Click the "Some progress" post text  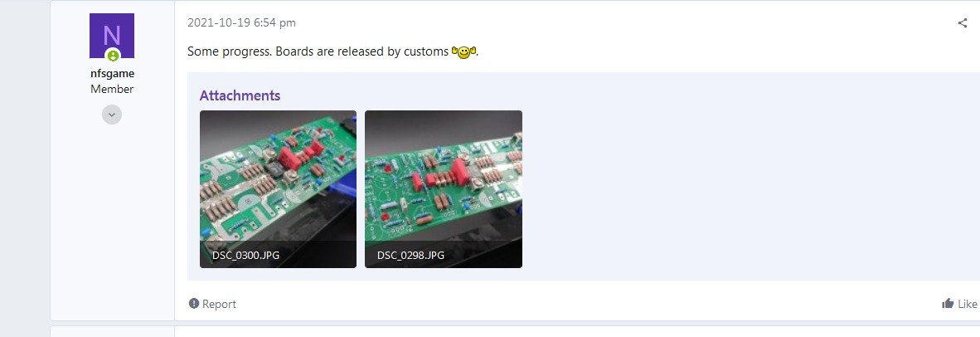[x=228, y=52]
